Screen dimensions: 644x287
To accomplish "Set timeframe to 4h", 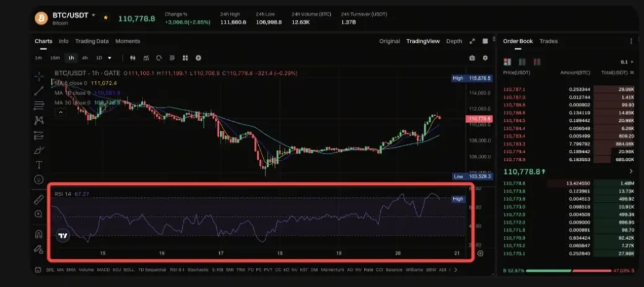I will click(85, 58).
